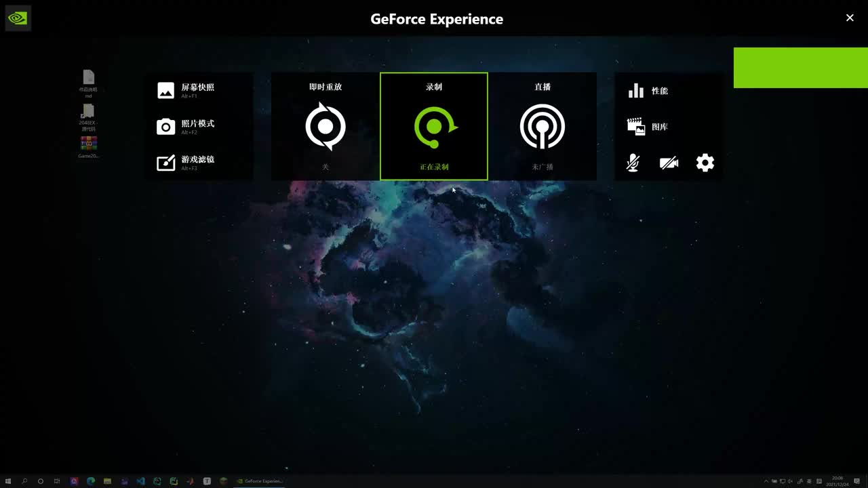Open the 游戏滤镜 game filter

pos(186,163)
